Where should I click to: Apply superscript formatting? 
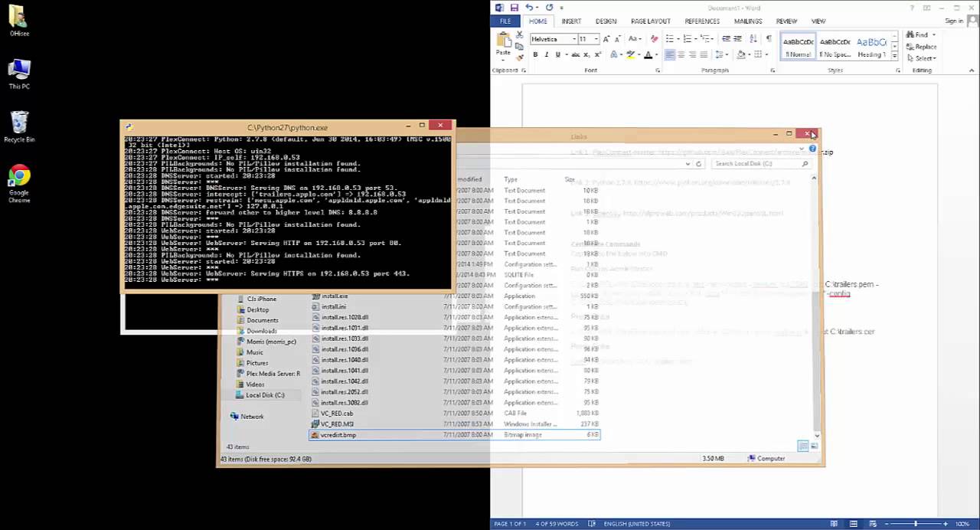click(x=597, y=54)
